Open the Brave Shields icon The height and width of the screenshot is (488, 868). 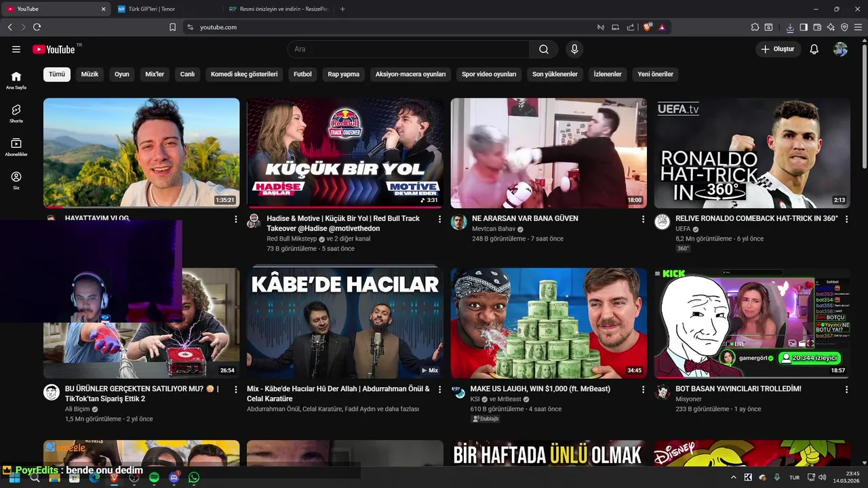coord(648,27)
